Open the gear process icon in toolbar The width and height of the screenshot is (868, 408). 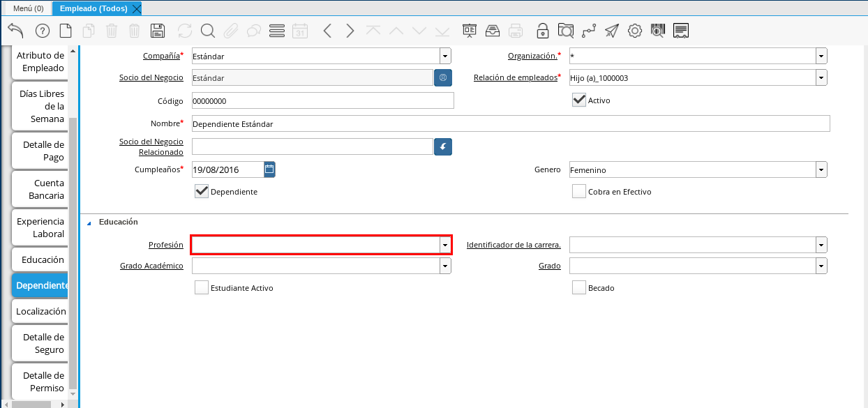[634, 31]
